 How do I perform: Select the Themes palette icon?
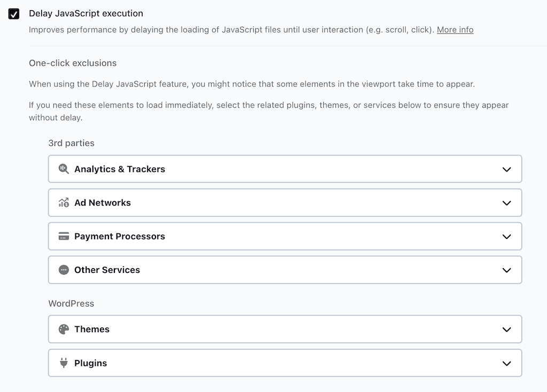63,329
